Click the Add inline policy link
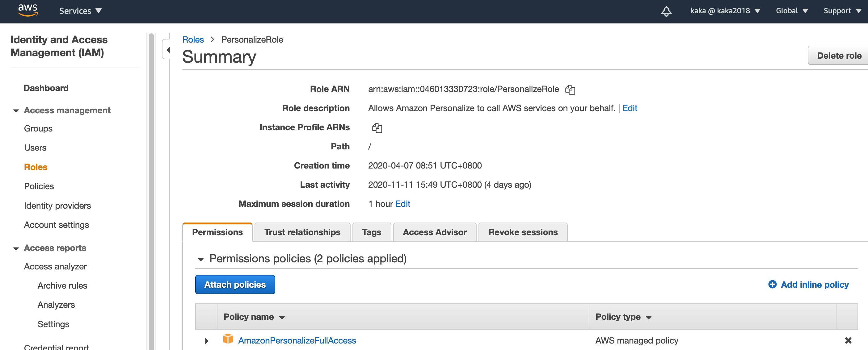This screenshot has height=350, width=868. point(815,285)
